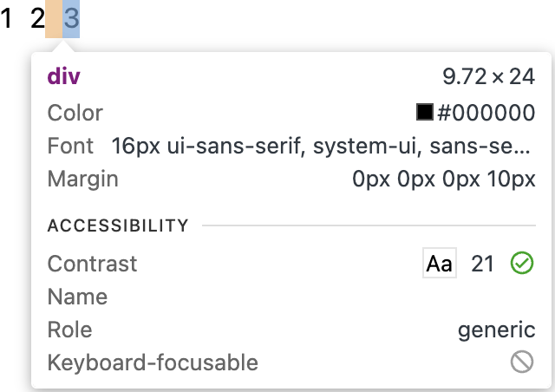Click the 9.72 × 24 dimensions text

pos(488,76)
